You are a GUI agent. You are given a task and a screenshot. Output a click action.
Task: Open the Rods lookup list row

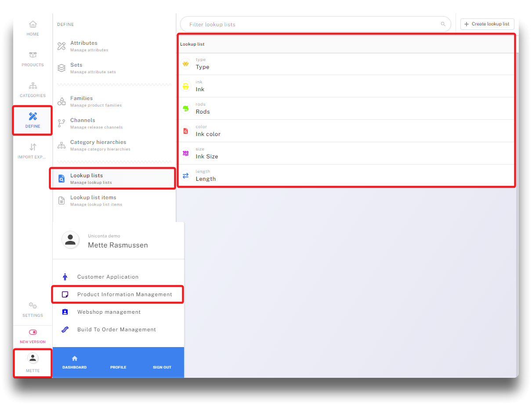point(203,112)
